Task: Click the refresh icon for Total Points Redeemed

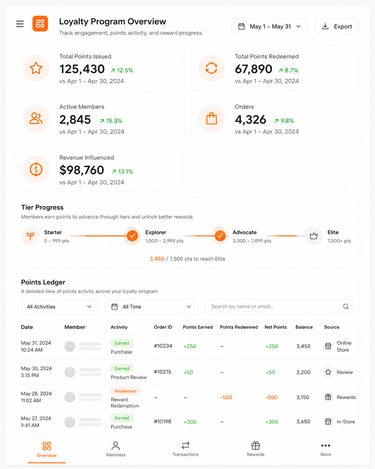Action: 211,68
